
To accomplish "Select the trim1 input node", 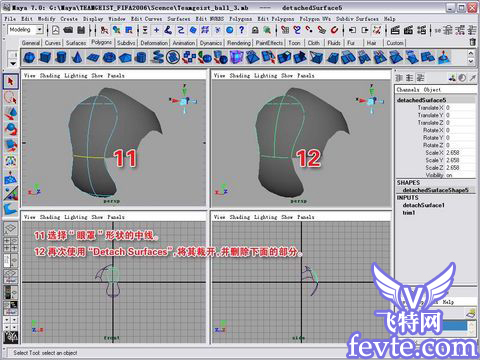I will coord(409,212).
